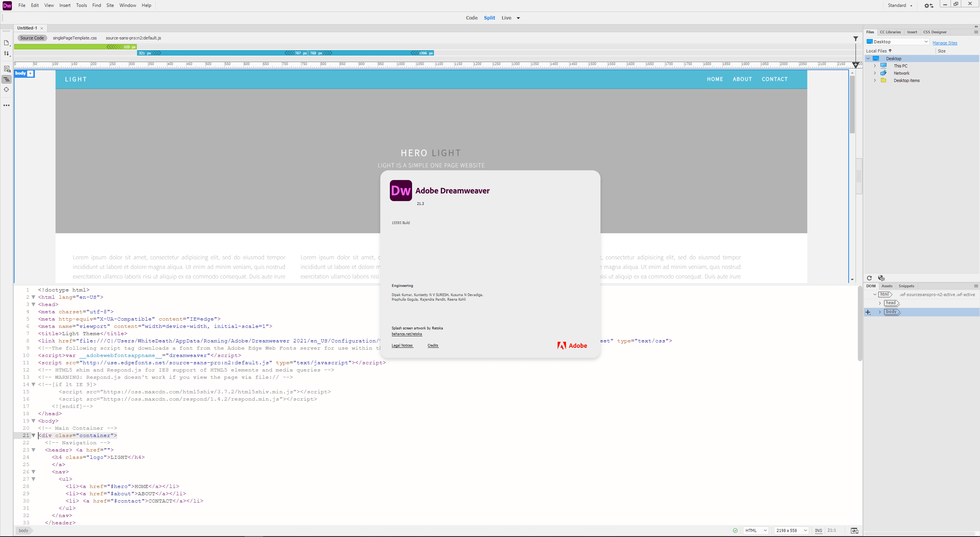Image resolution: width=980 pixels, height=537 pixels.
Task: Open the 2198 x 558 window size dropdown
Action: (791, 530)
